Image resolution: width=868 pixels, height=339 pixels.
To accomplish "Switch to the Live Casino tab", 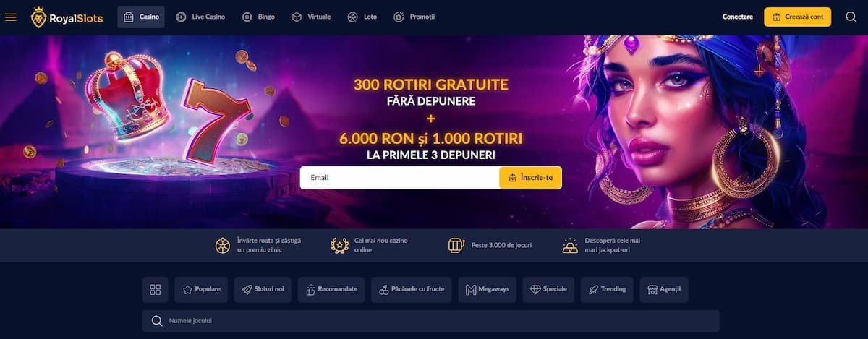I will tap(200, 17).
